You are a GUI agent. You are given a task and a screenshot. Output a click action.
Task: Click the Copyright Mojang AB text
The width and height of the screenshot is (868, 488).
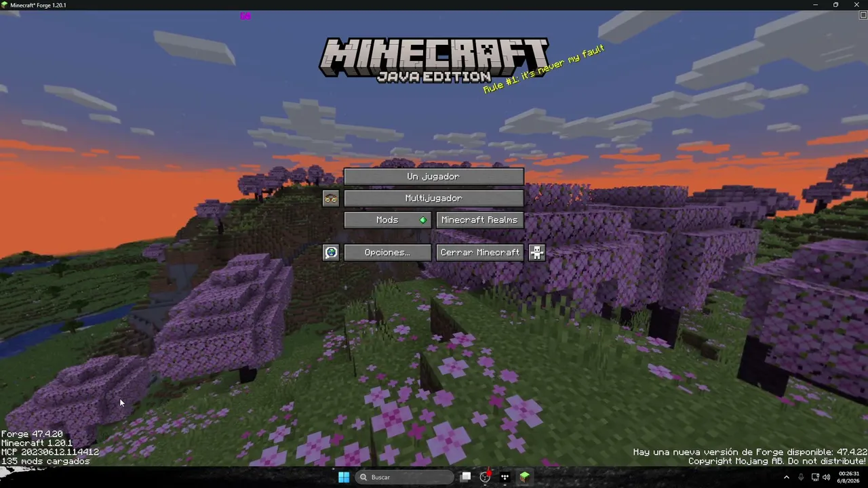pyautogui.click(x=778, y=461)
